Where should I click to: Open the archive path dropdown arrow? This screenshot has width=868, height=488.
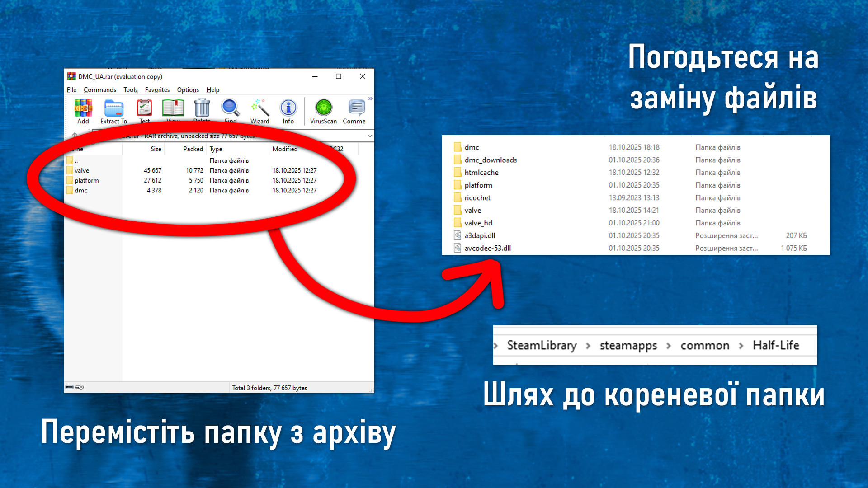[x=370, y=136]
